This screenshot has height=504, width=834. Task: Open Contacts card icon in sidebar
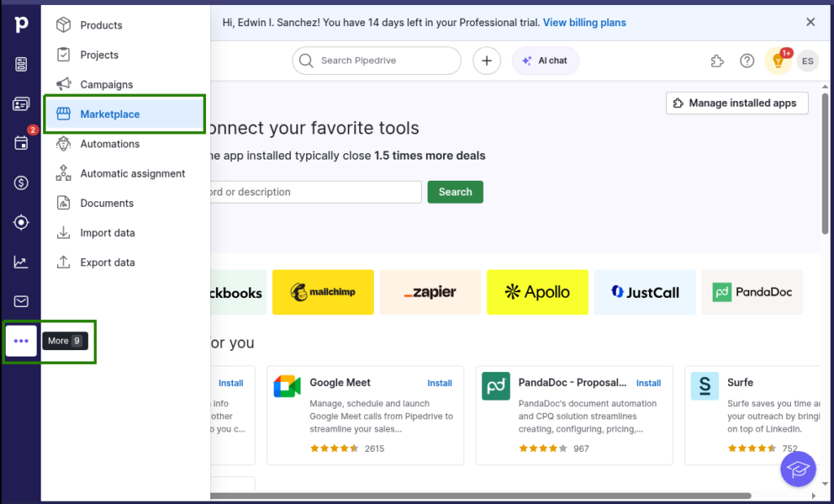[20, 104]
